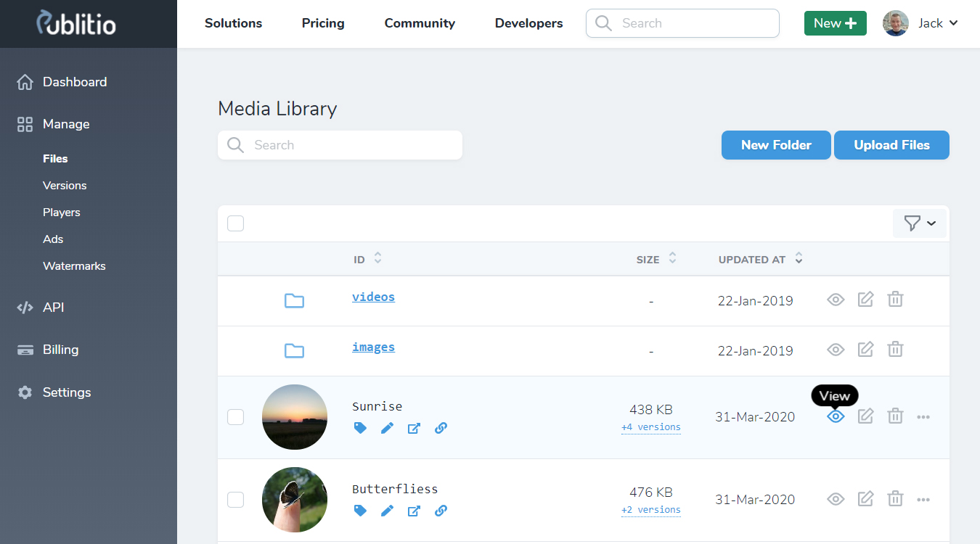View Sunrise file with eye icon
This screenshot has width=980, height=544.
click(836, 416)
